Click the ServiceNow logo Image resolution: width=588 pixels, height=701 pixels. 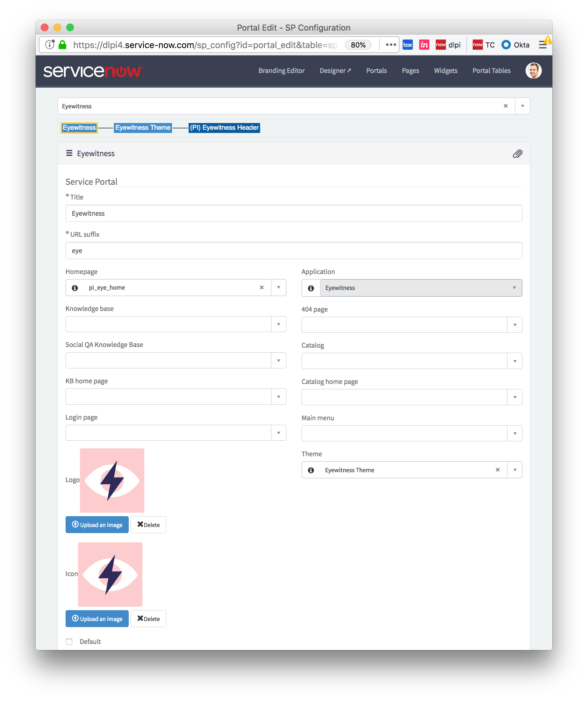[x=93, y=71]
